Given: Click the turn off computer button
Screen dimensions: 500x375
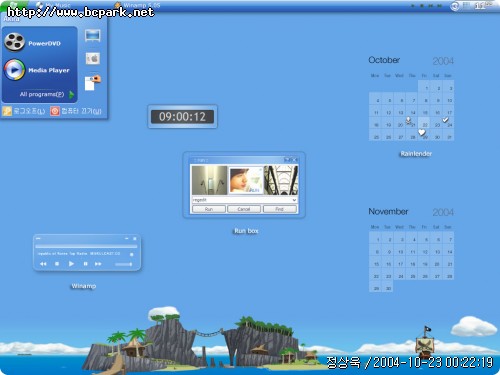Looking at the screenshot, I should pos(76,111).
